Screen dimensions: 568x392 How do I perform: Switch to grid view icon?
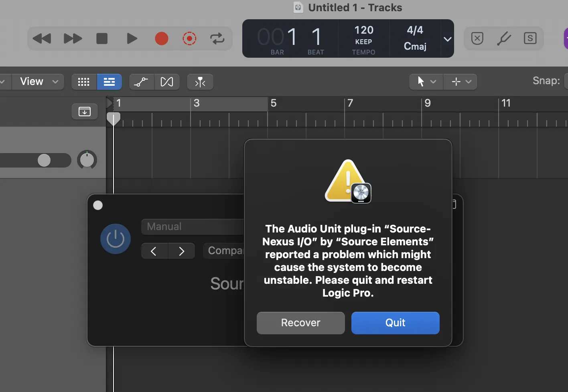[x=84, y=82]
